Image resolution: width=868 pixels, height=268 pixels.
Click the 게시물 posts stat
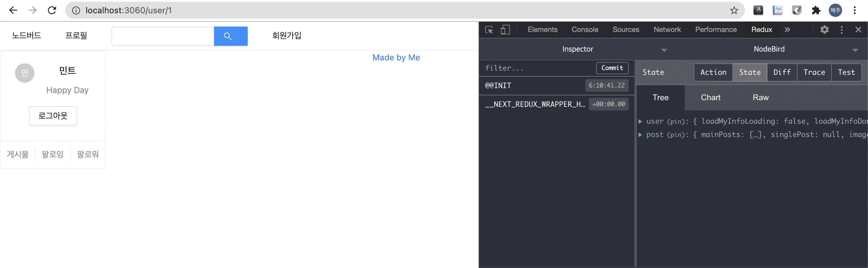[x=18, y=155]
